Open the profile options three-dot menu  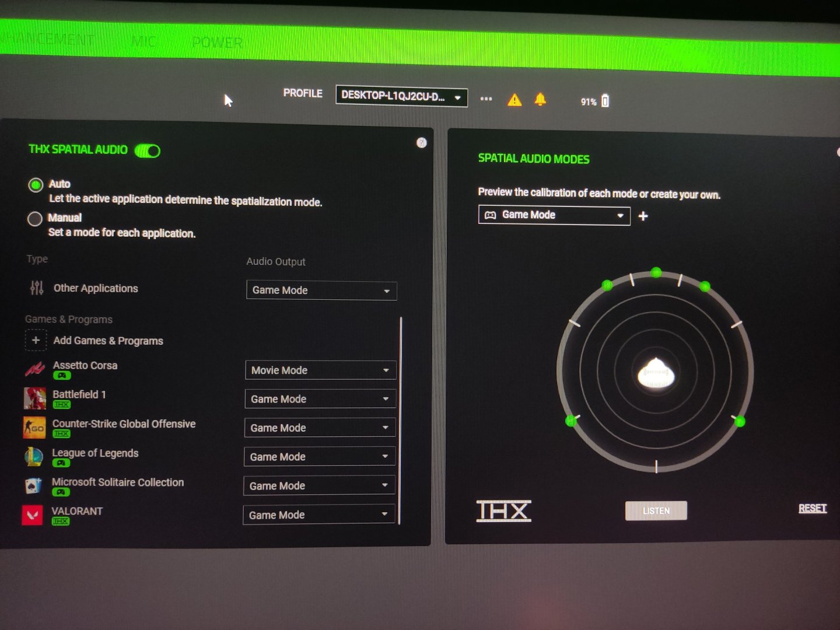[486, 99]
